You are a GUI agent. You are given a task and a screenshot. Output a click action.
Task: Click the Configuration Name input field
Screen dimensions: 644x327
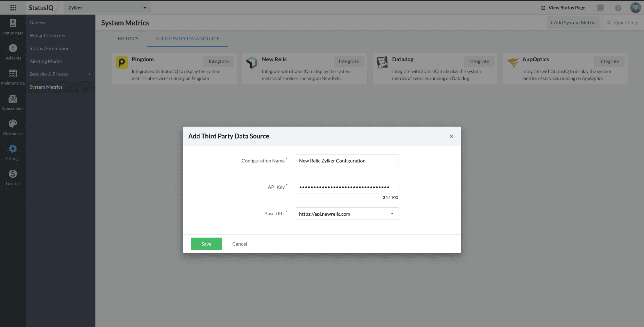click(x=347, y=161)
